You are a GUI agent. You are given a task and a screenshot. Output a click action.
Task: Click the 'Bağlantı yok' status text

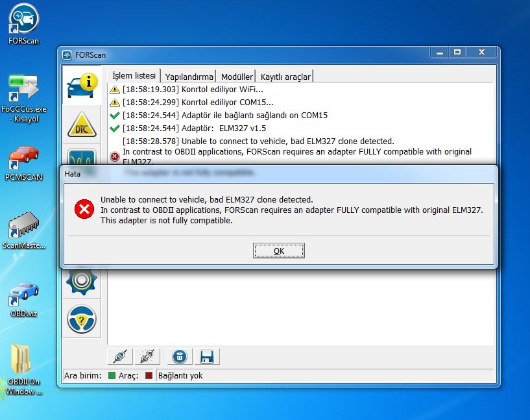pyautogui.click(x=180, y=375)
